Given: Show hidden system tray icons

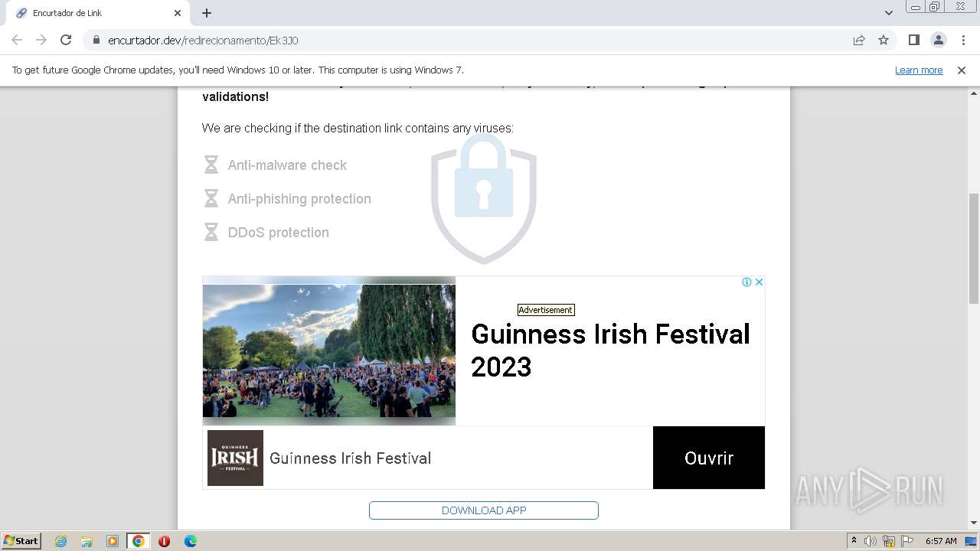Looking at the screenshot, I should pyautogui.click(x=854, y=541).
